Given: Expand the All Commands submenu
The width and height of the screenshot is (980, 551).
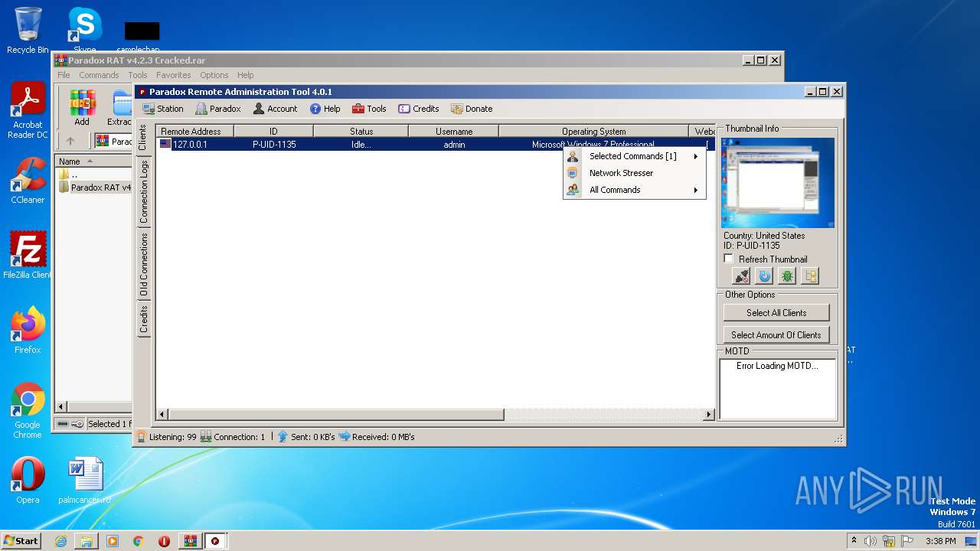Looking at the screenshot, I should click(x=635, y=190).
